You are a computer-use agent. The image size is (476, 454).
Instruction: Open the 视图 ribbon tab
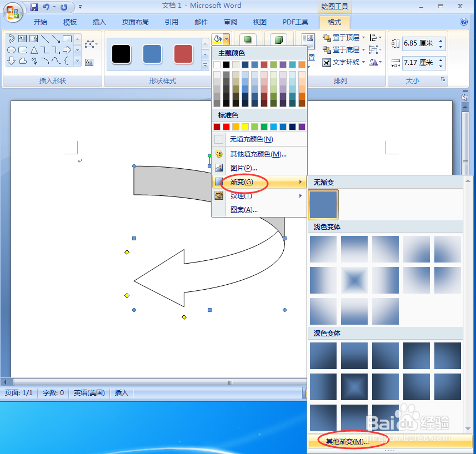pyautogui.click(x=260, y=22)
